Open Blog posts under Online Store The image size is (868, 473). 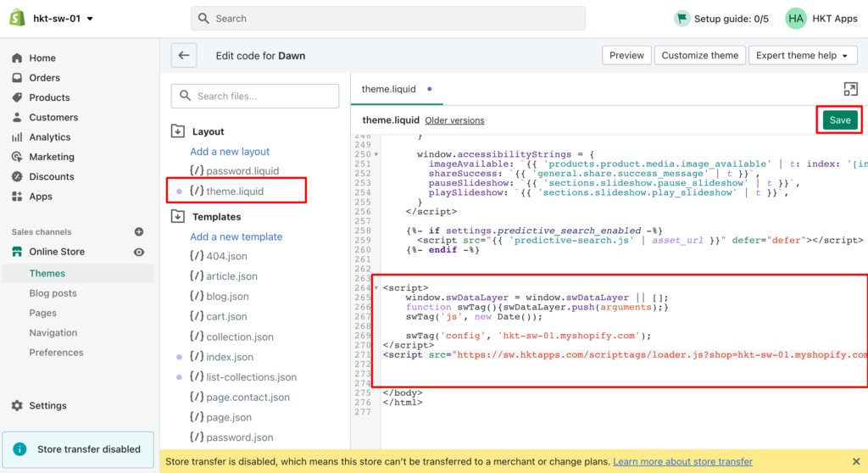point(53,293)
